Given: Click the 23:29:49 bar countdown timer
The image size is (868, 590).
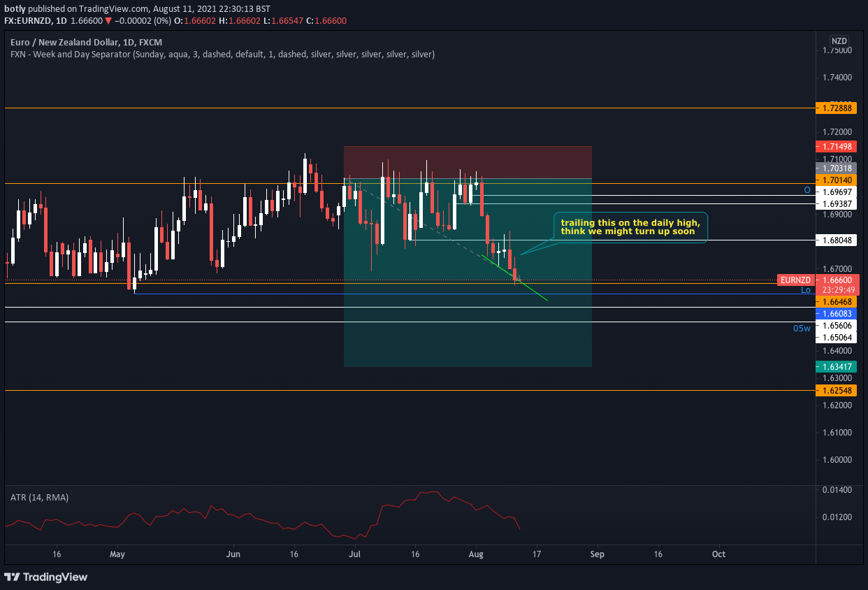Looking at the screenshot, I should [837, 289].
